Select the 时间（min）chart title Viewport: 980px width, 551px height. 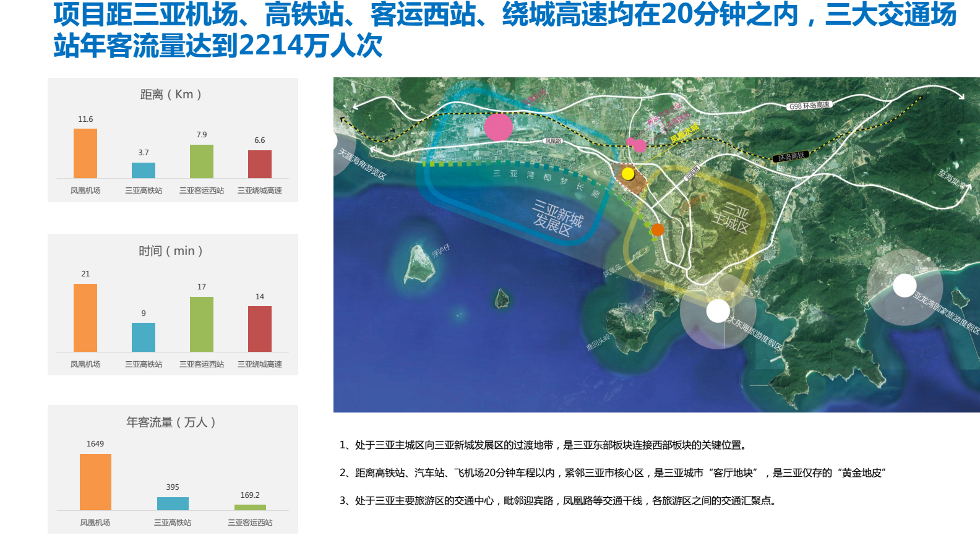[171, 251]
